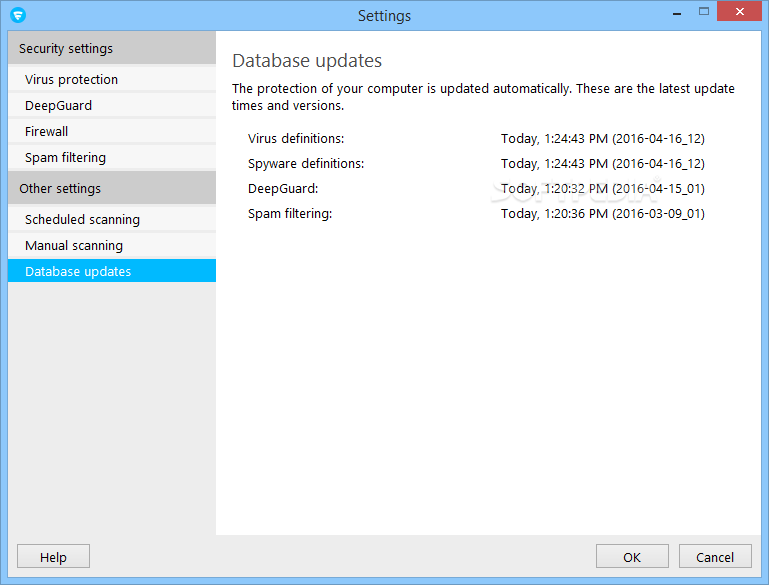Maximize the Settings window

pos(704,12)
